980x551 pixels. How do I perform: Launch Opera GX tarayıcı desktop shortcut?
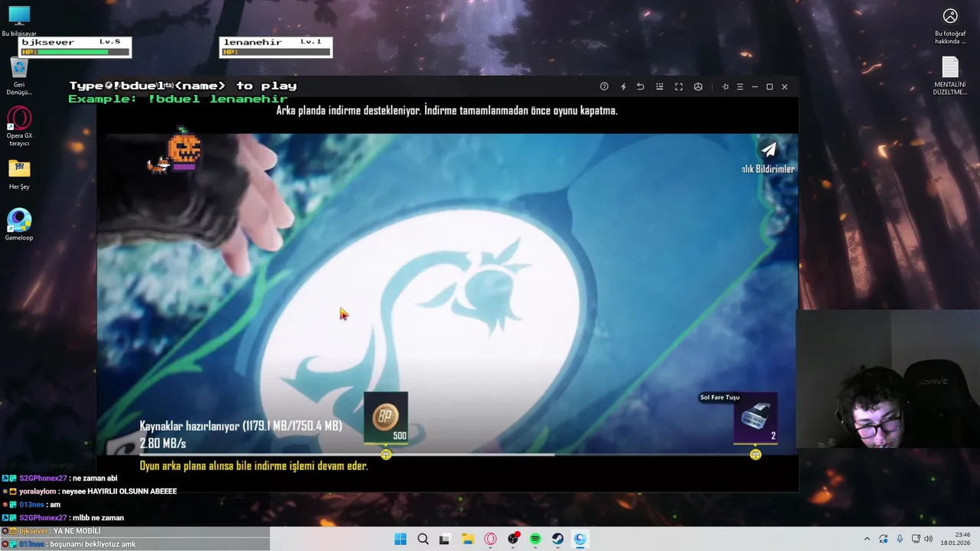pyautogui.click(x=19, y=126)
